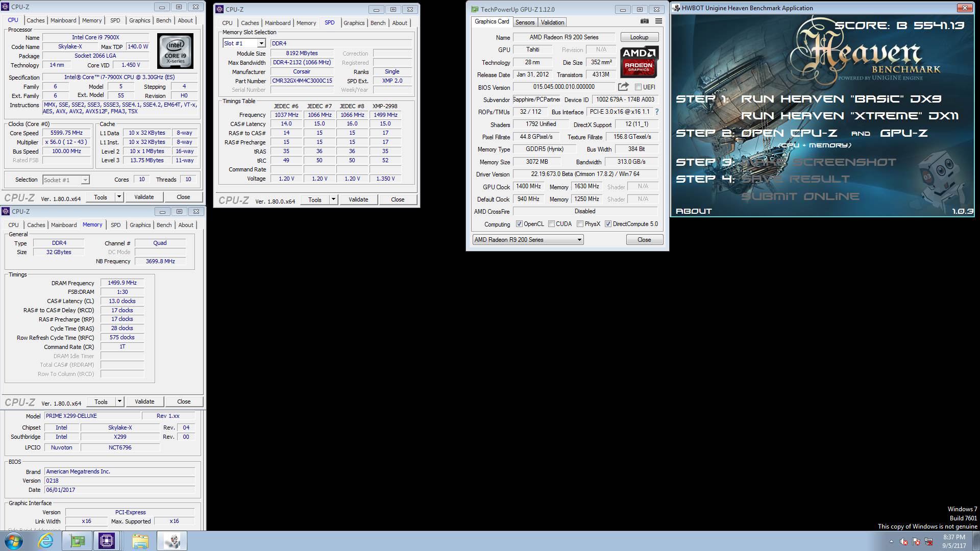Click the DRAM Frequency 1499.9 MHz value

pyautogui.click(x=122, y=283)
